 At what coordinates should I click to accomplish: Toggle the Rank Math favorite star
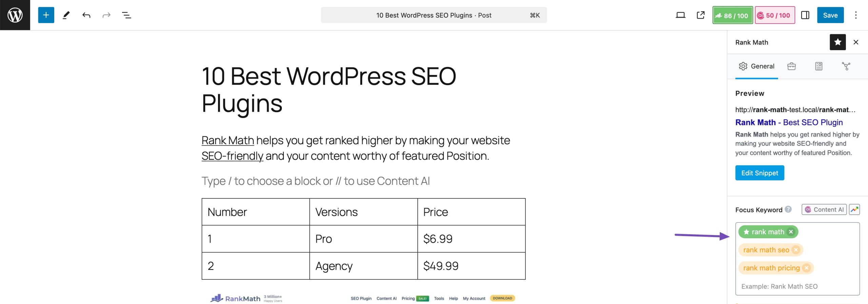coord(837,42)
